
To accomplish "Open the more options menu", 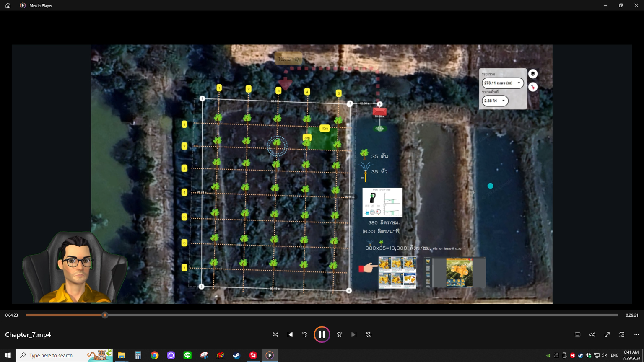I will click(x=636, y=334).
